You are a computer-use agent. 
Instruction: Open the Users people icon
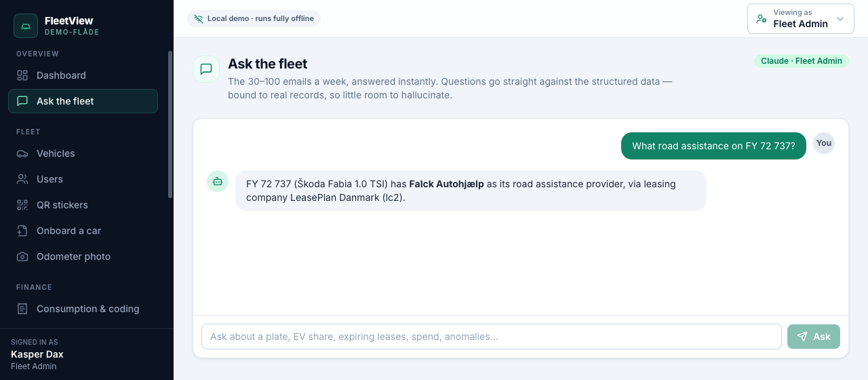click(22, 179)
